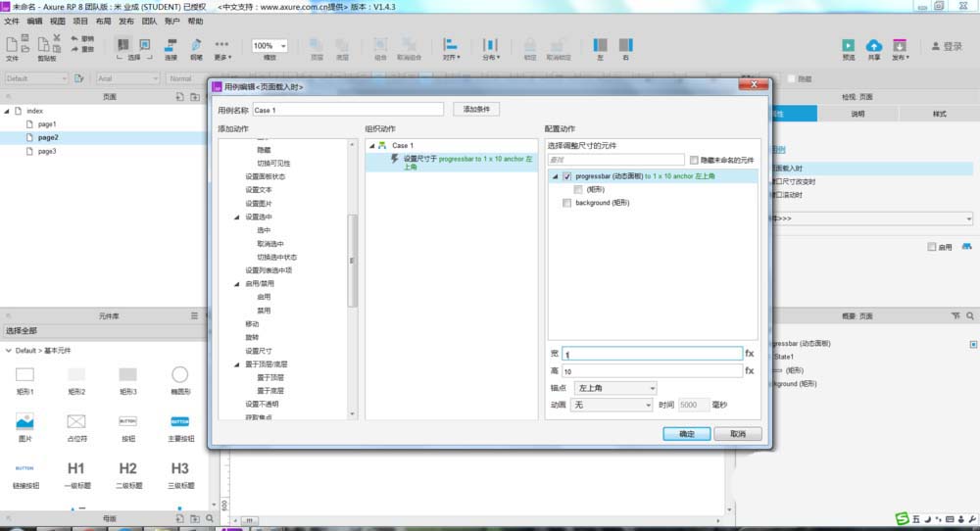The height and width of the screenshot is (531, 980).
Task: Collapse the progressbar tree node in dialog
Action: pyautogui.click(x=555, y=176)
